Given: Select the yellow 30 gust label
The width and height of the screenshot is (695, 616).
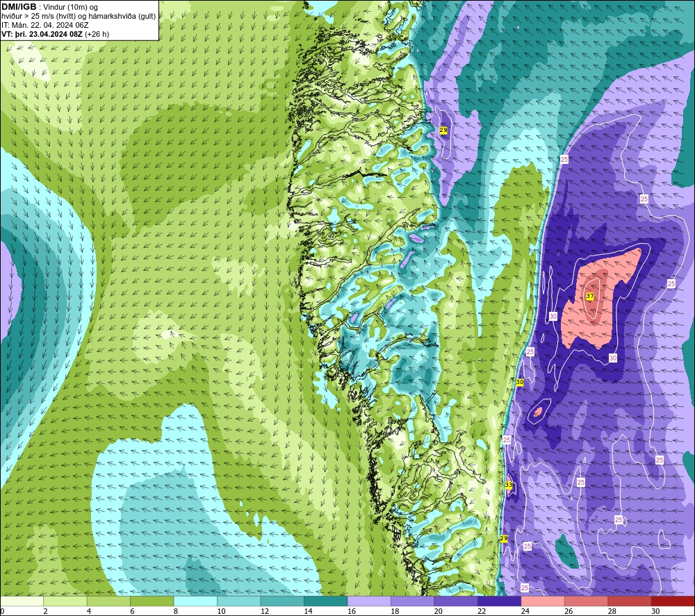Looking at the screenshot, I should (x=520, y=382).
